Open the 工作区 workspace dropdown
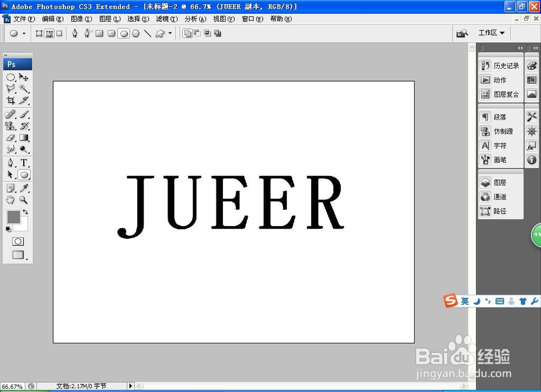Screen dimensions: 541x392 point(491,33)
